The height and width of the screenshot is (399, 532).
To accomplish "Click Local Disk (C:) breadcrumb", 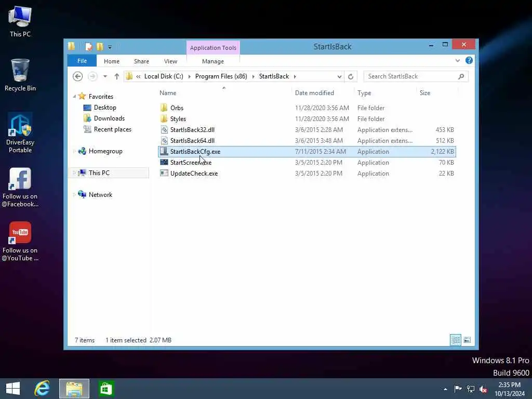I will pyautogui.click(x=164, y=76).
